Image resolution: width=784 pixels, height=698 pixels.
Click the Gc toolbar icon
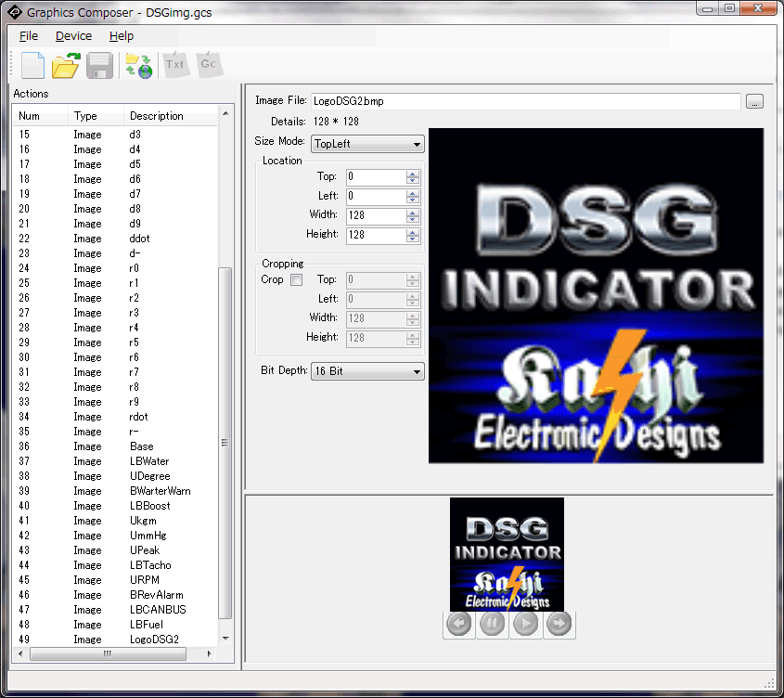tap(209, 65)
